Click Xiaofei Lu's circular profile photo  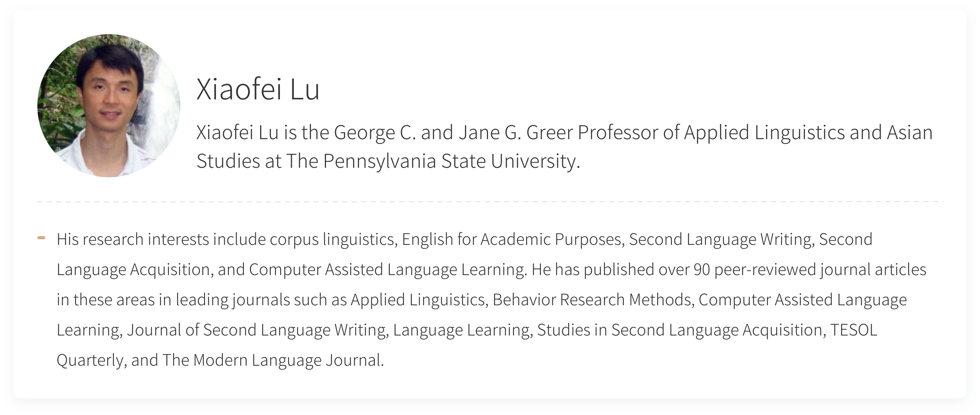point(109,106)
